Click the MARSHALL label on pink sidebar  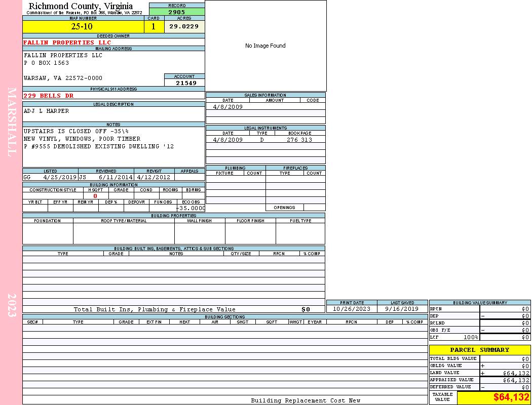pos(12,121)
